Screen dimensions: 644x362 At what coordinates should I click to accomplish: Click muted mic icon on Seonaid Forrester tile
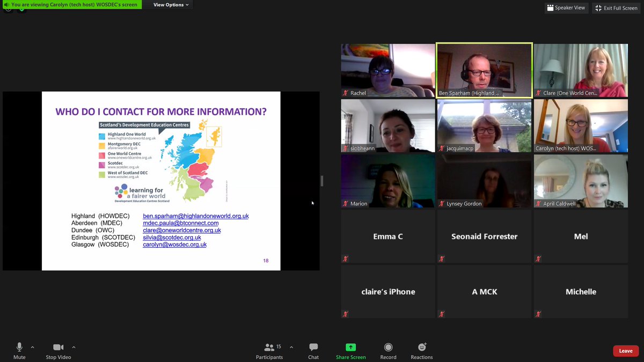point(442,258)
